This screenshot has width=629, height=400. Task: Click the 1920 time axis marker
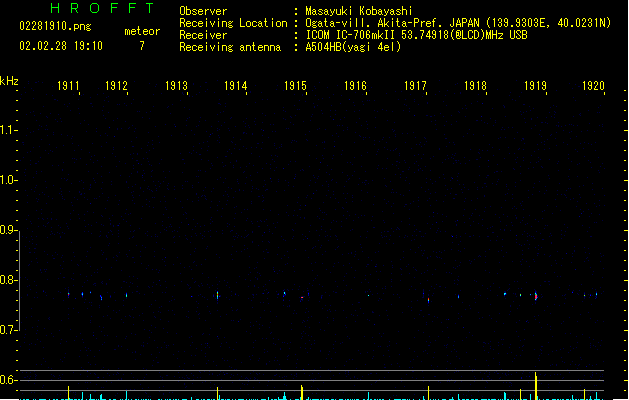(x=593, y=86)
